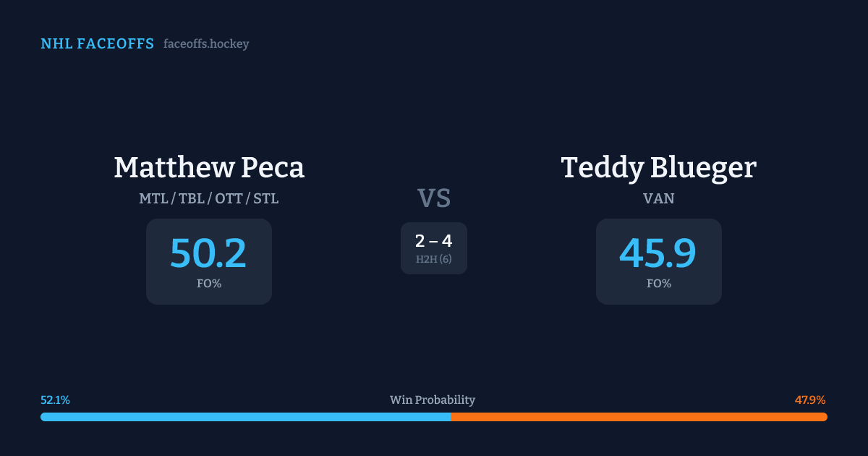Click the blue-orange boundary on the probability bar
Image resolution: width=868 pixels, height=456 pixels.
(451, 417)
